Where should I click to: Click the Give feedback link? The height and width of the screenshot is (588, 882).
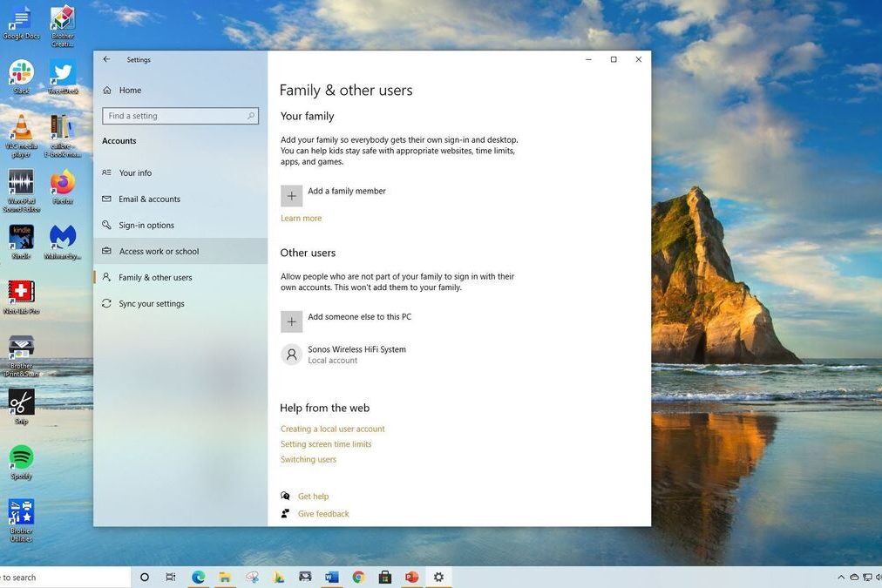coord(323,514)
